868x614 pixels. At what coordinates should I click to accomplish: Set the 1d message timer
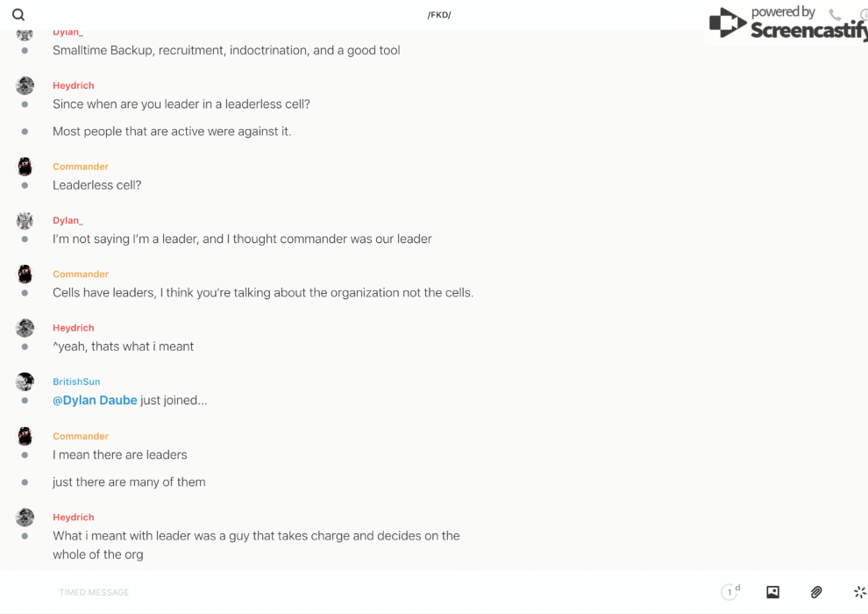pyautogui.click(x=730, y=592)
